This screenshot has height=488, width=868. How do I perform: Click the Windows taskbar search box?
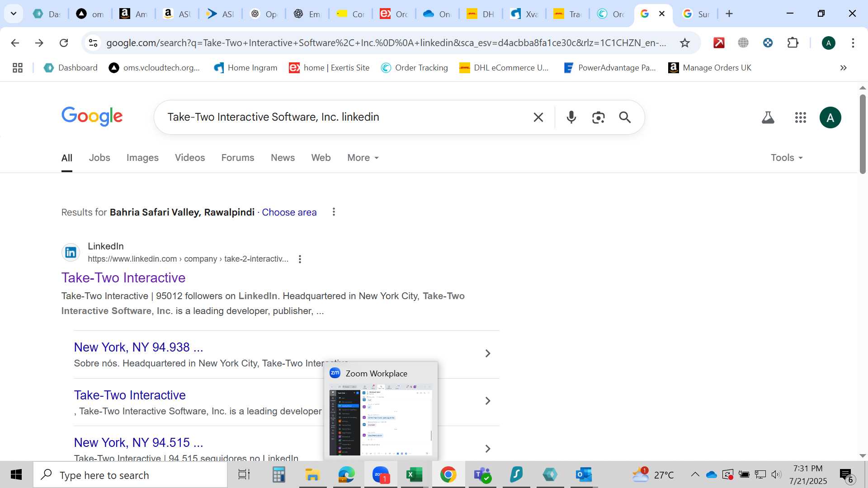click(130, 475)
